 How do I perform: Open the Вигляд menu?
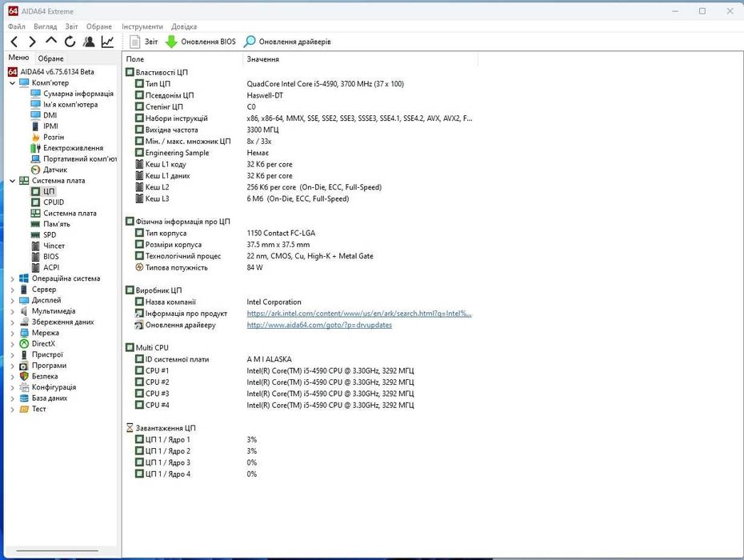pyautogui.click(x=45, y=26)
